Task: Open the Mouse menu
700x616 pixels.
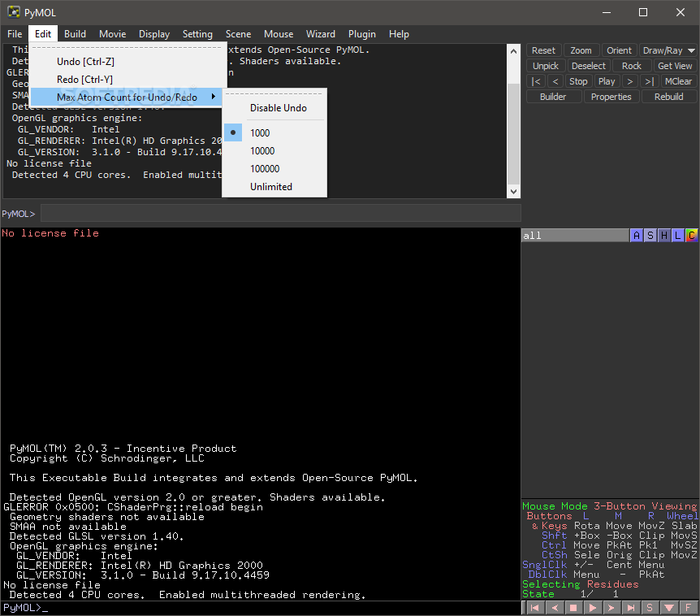Action: [279, 34]
